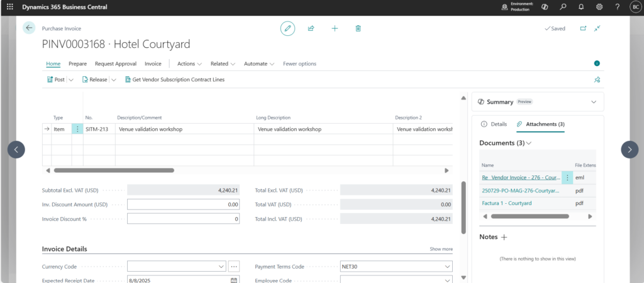Screen dimensions: 644x283
Task: Open Payment Terms Code dropdown
Action: [447, 267]
